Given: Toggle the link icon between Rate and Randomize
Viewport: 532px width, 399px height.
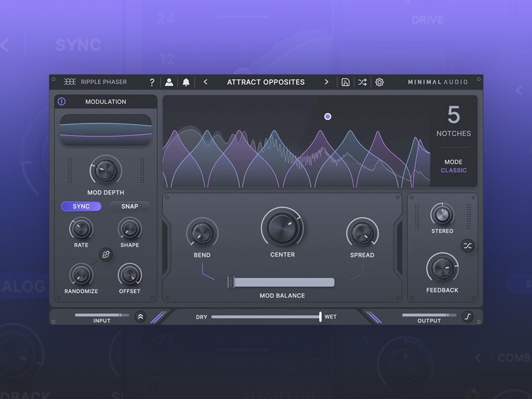Looking at the screenshot, I should [106, 254].
